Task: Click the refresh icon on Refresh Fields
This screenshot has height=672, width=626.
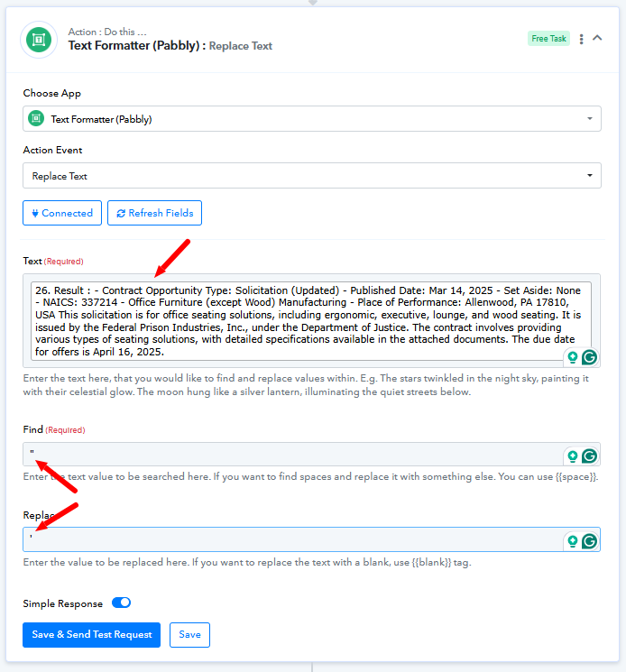Action: click(x=121, y=213)
